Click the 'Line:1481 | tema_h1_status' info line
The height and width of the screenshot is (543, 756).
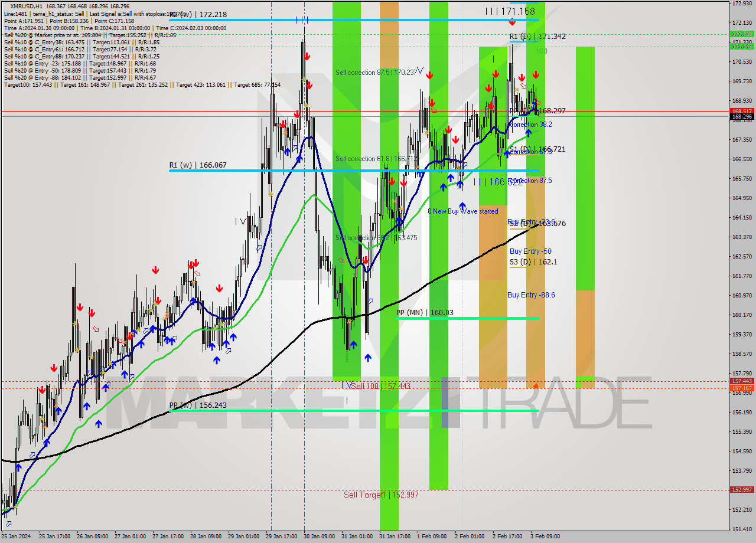click(x=95, y=13)
